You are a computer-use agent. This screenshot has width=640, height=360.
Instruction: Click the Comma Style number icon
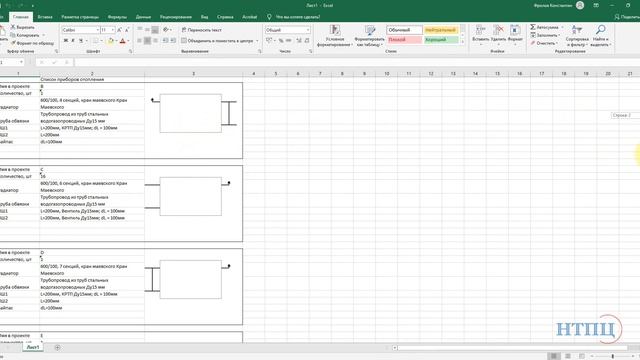(289, 40)
